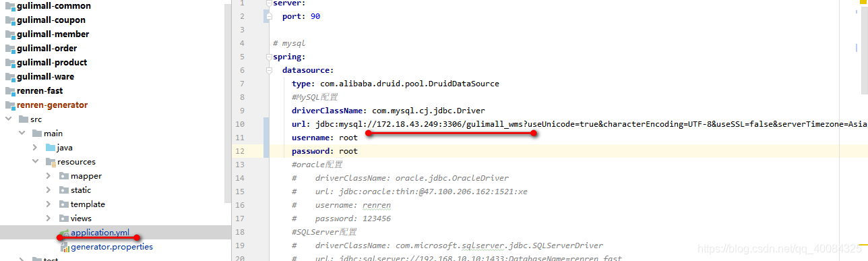Click the oracle.jdbc.OracleDriver comment line
This screenshot has height=261, width=868.
(400, 178)
